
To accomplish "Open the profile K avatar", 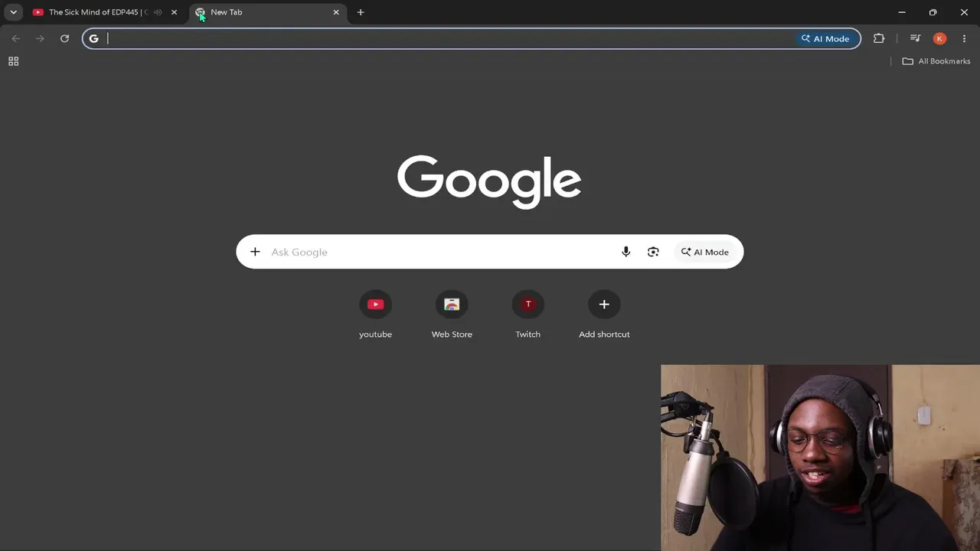I will (x=939, y=38).
